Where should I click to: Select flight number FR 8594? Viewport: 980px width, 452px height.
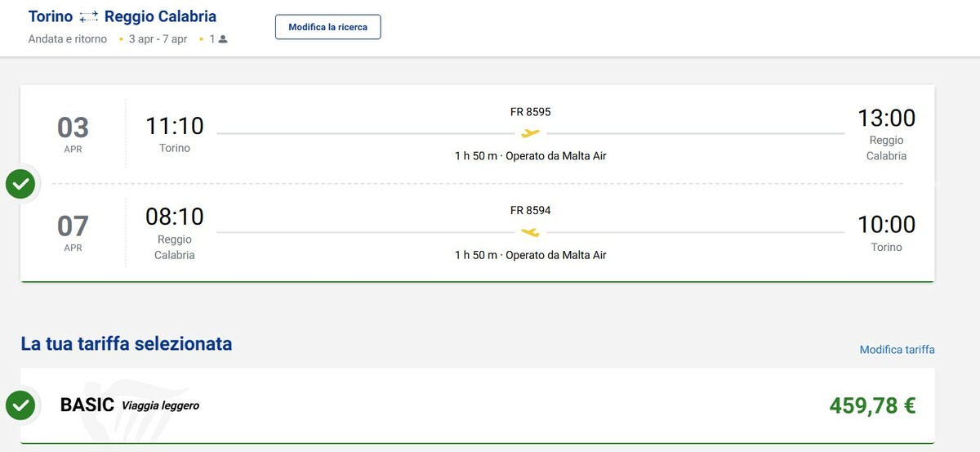(531, 210)
